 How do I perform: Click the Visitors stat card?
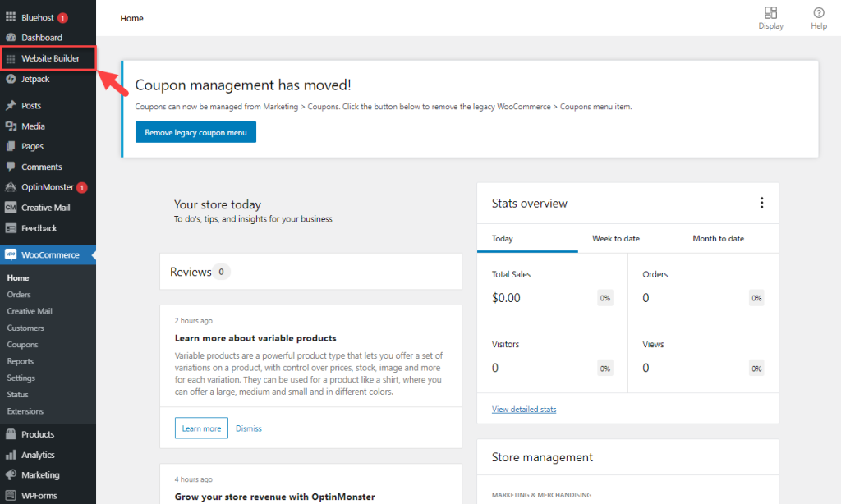coord(552,358)
